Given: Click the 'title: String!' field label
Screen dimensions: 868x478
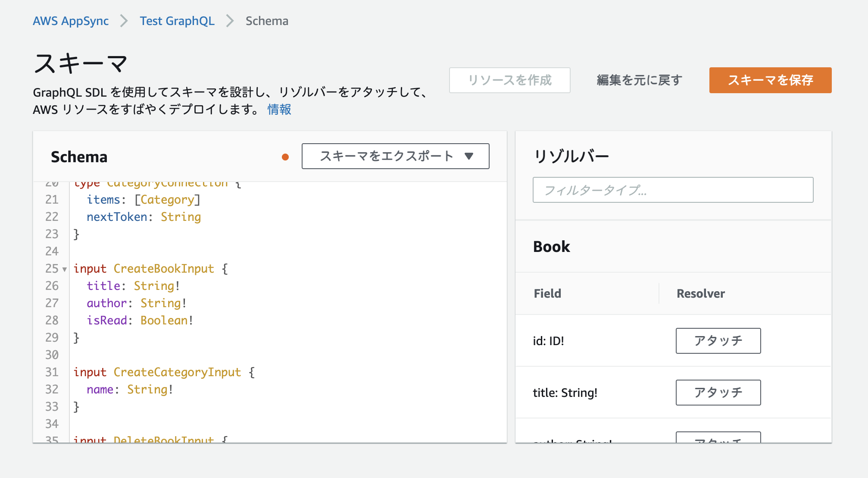Looking at the screenshot, I should pos(565,393).
